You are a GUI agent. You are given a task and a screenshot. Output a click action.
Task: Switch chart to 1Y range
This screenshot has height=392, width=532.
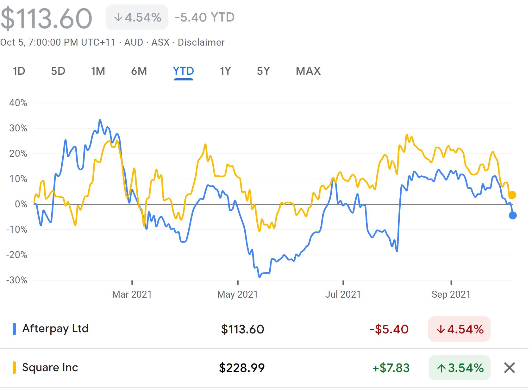point(225,71)
